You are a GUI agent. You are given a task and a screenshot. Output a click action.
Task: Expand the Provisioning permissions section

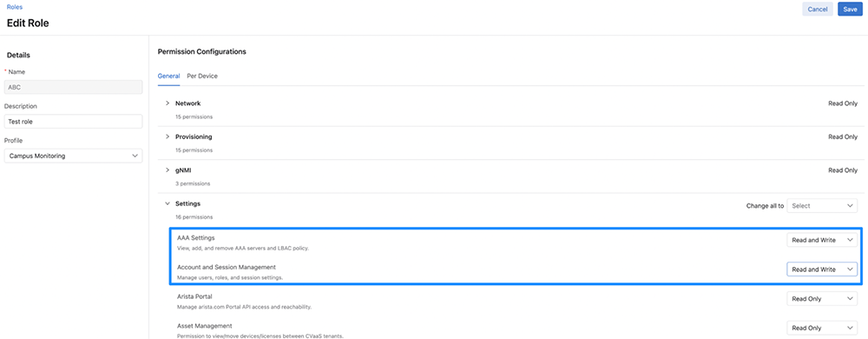point(168,136)
